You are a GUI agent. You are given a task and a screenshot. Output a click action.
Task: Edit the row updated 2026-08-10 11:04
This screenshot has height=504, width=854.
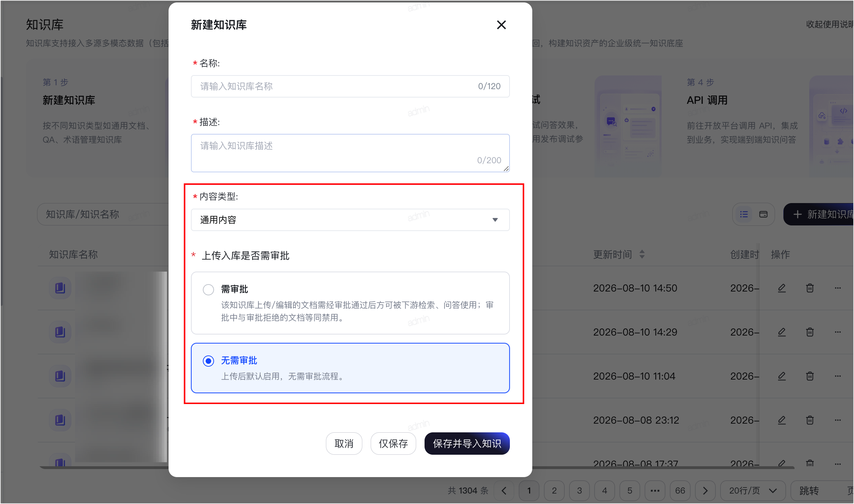(782, 376)
